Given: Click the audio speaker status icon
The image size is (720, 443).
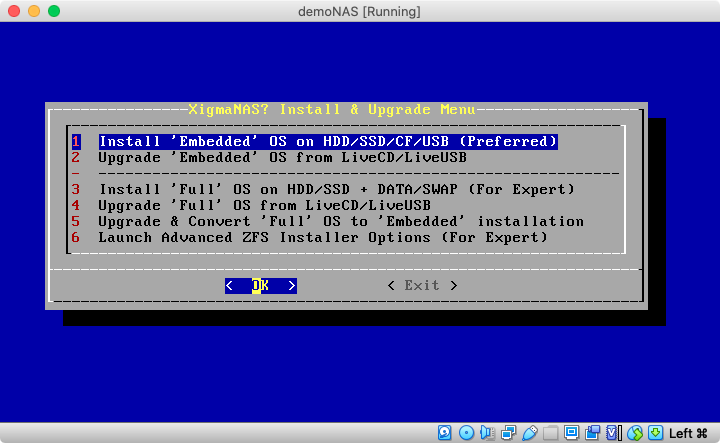Looking at the screenshot, I should (487, 432).
